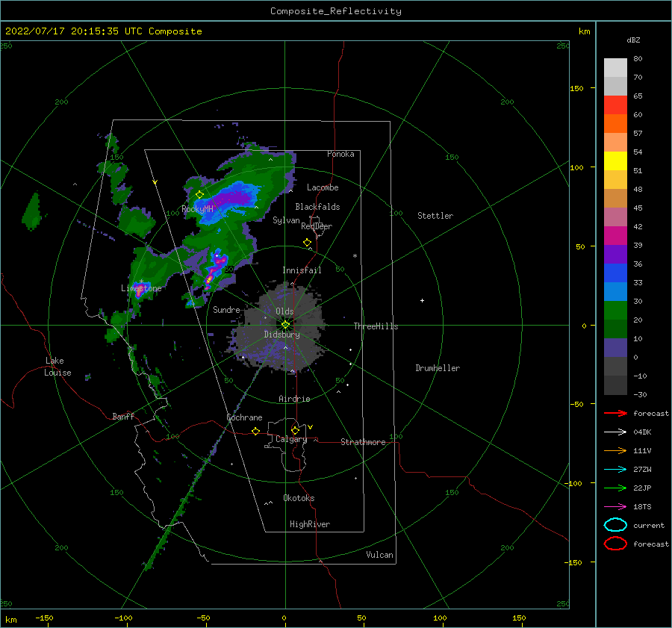Click the Sundre town label
Image resolution: width=672 pixels, height=628 pixels.
coord(226,309)
